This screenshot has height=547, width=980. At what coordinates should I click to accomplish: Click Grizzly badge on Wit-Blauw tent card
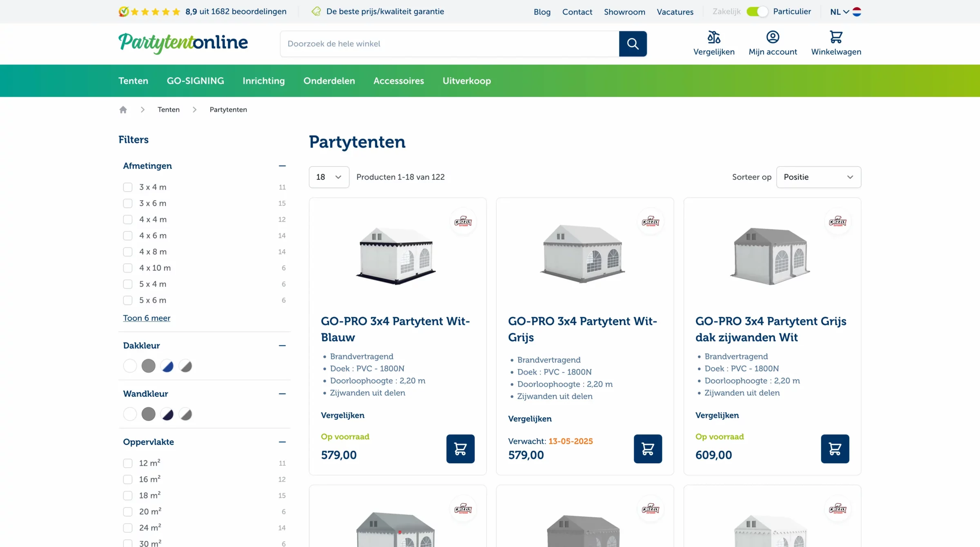(463, 221)
